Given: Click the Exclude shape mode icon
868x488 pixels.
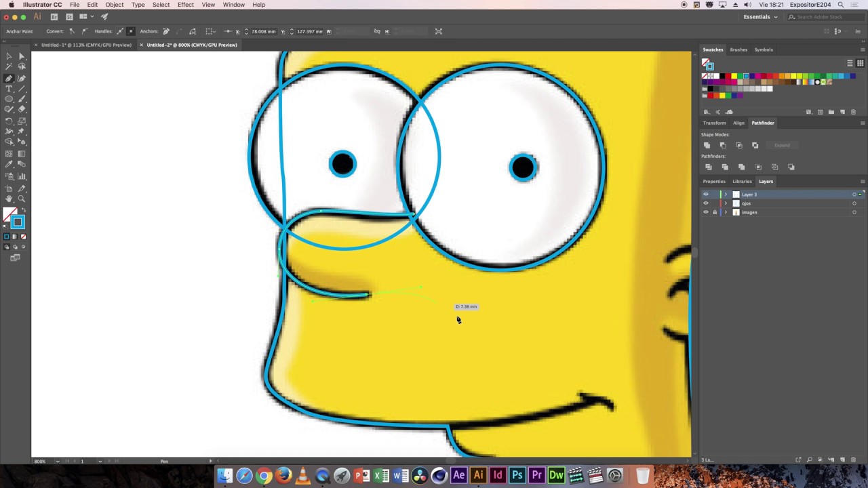Looking at the screenshot, I should point(755,145).
